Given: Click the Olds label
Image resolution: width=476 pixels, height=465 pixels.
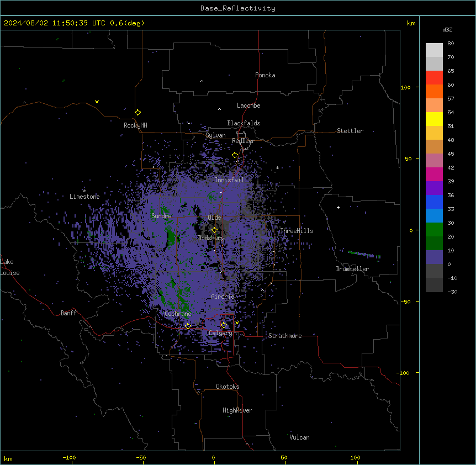Looking at the screenshot, I should point(214,218).
